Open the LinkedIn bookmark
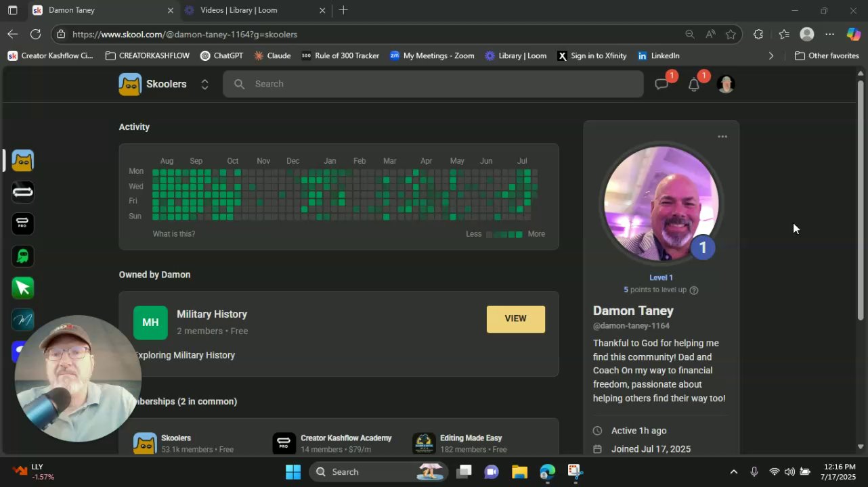The height and width of the screenshot is (487, 868). (658, 55)
